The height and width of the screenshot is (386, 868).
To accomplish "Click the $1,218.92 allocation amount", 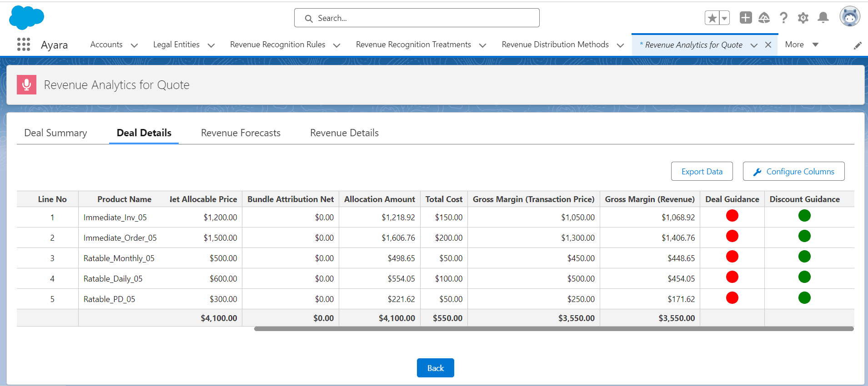I will click(x=398, y=218).
